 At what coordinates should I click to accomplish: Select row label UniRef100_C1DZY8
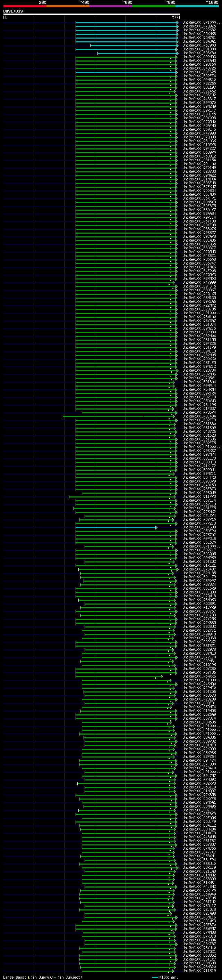(199, 145)
